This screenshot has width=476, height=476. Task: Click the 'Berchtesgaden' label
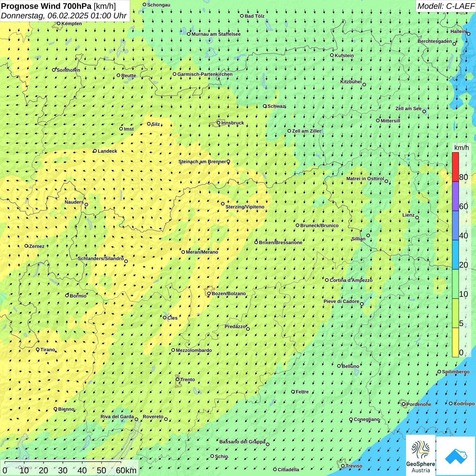point(435,41)
